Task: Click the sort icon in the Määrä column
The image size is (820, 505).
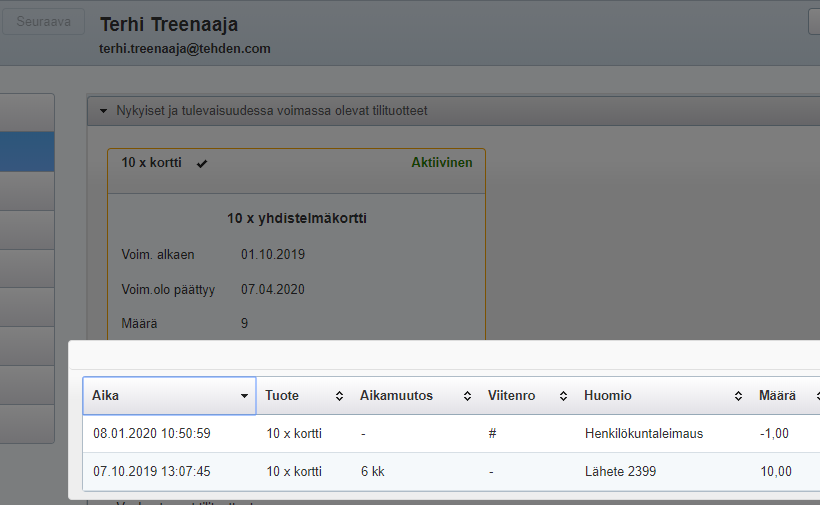Action: point(816,396)
